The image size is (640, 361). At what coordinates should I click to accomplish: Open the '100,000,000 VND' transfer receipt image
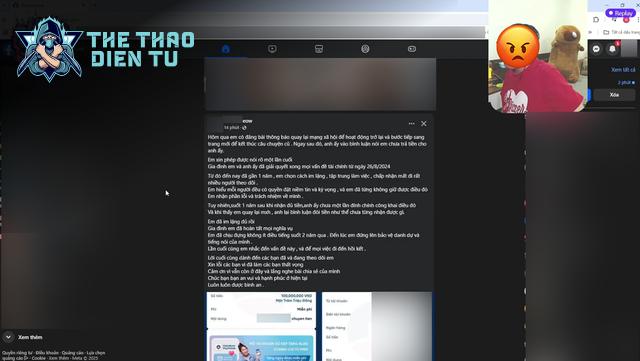(x=261, y=326)
